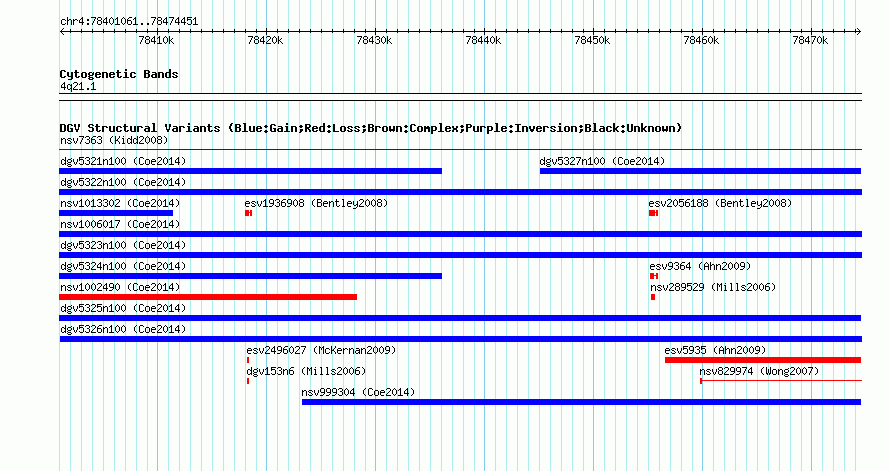This screenshot has width=890, height=471.
Task: Click the esv2496027 (McKernan2009) label
Action: tap(321, 350)
